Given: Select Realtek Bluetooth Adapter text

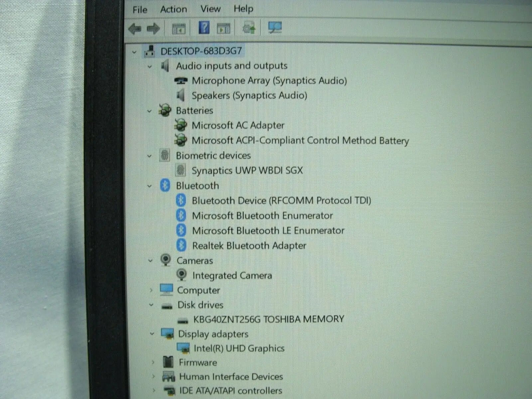Looking at the screenshot, I should [x=249, y=246].
